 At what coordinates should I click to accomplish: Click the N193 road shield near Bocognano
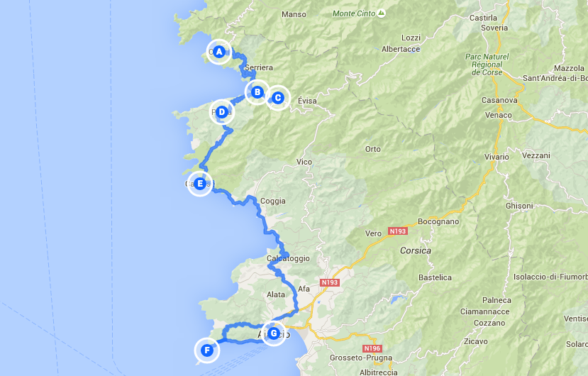pos(397,231)
